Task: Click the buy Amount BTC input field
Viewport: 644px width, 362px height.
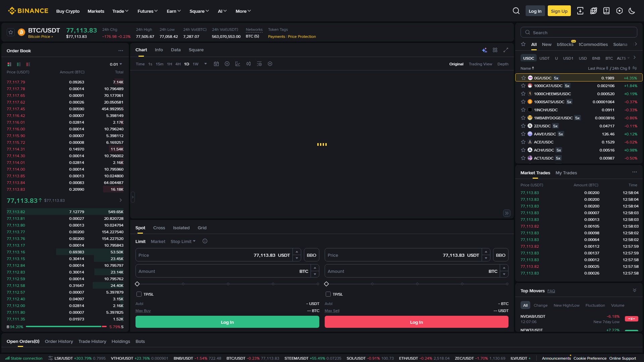Action: point(223,271)
